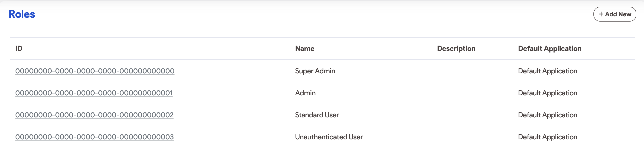This screenshot has width=644, height=149.
Task: Open the role ID ending in 000000000000
Action: [95, 71]
